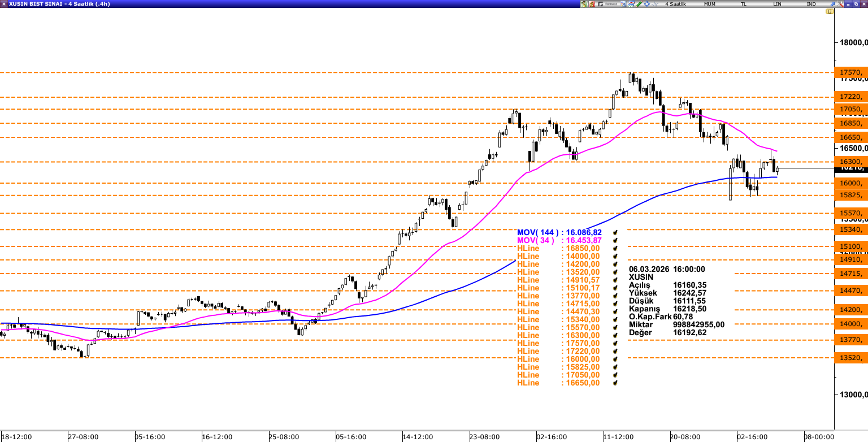Open the 4 Saatlik period selector
The height and width of the screenshot is (442, 868).
(x=675, y=4)
